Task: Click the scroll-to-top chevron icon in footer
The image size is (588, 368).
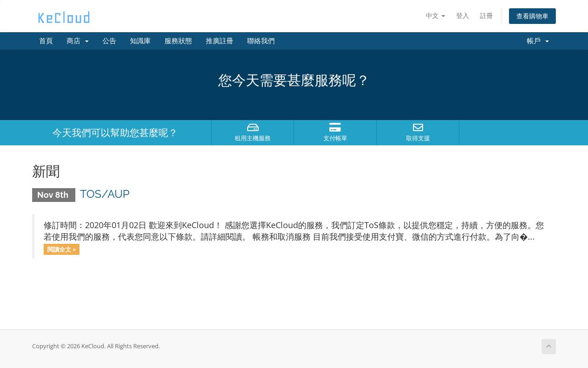Action: [548, 346]
